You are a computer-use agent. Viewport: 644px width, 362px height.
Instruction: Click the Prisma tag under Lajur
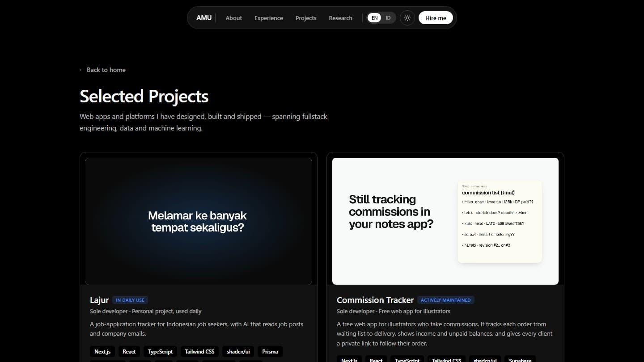click(270, 352)
